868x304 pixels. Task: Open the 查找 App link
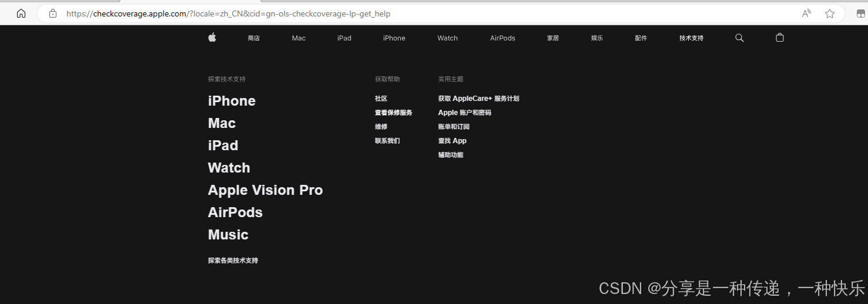click(452, 141)
